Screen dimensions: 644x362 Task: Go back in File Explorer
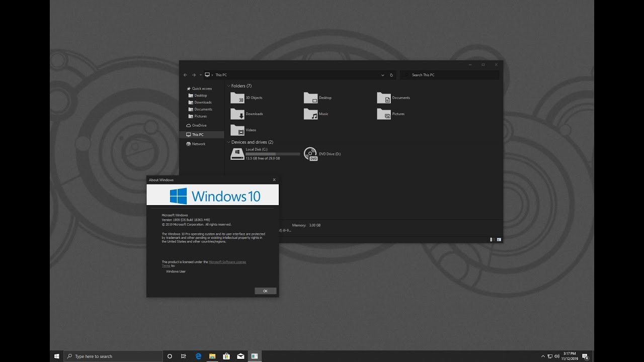(x=185, y=75)
